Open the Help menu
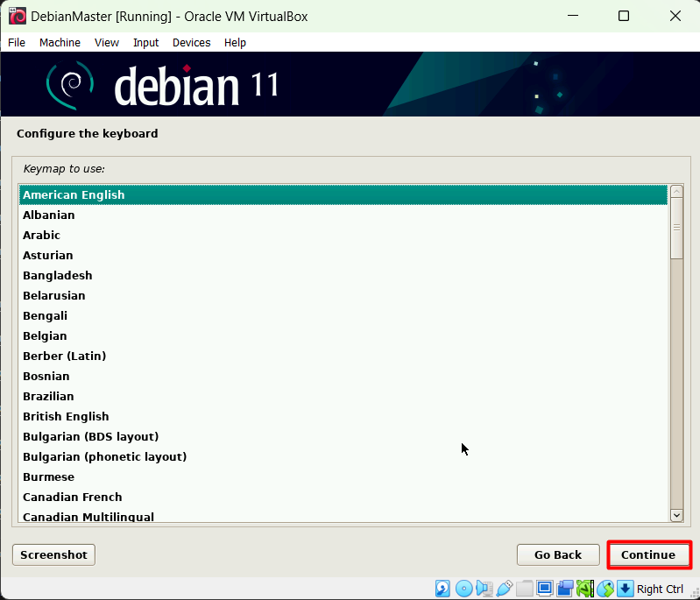700x600 pixels. [x=235, y=42]
